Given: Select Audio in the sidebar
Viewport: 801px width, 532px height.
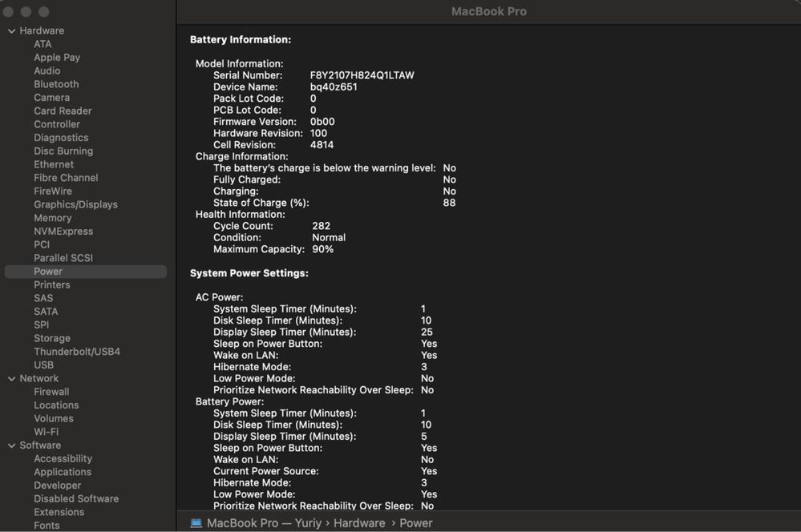Looking at the screenshot, I should click(47, 71).
